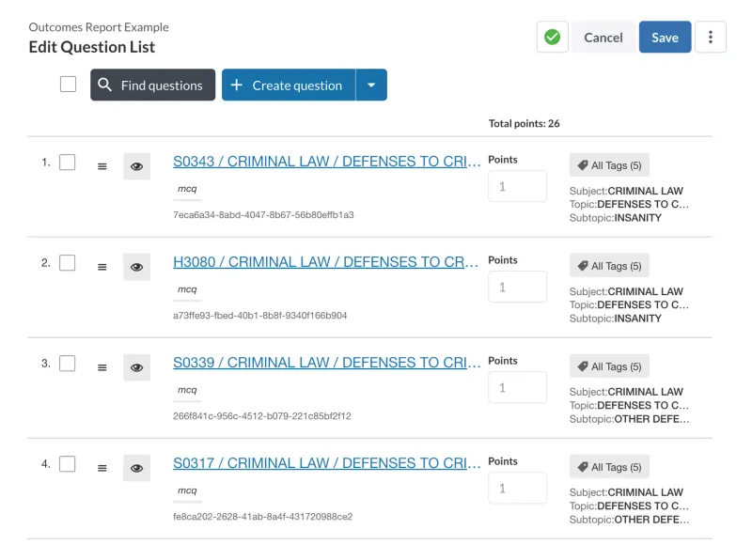Open the H3080 / CRIMINAL LAW question link
The image size is (752, 560).
click(325, 262)
